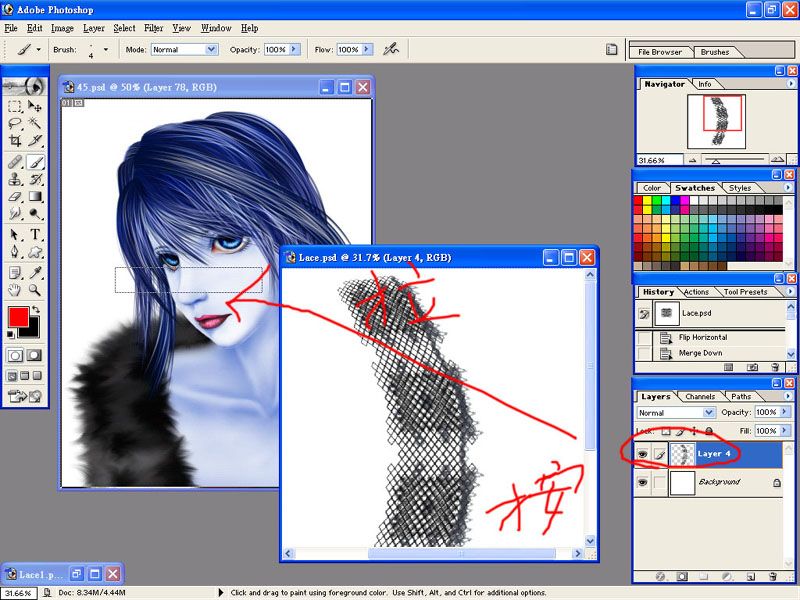Open the File Browser tab
Image resolution: width=800 pixels, height=600 pixels.
[x=660, y=52]
